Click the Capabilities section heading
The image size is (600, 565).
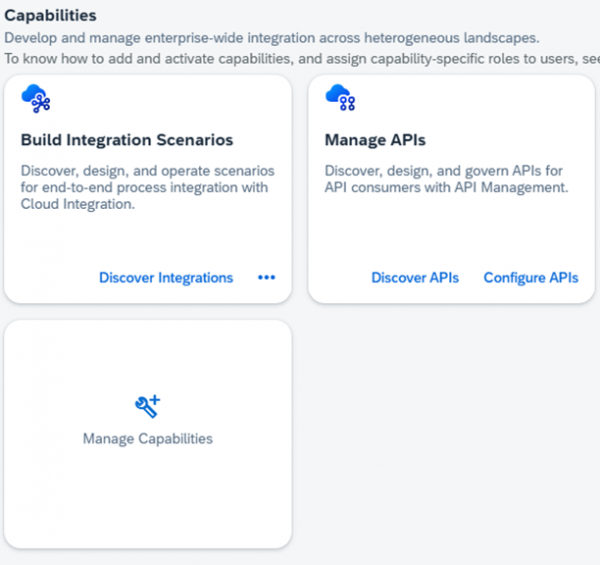pyautogui.click(x=51, y=16)
